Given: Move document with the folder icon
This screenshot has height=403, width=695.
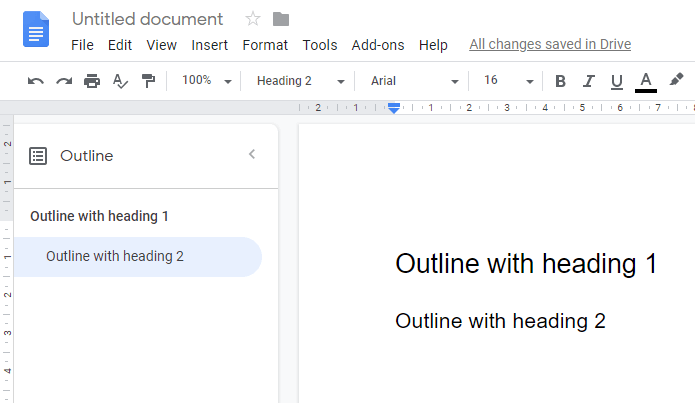Looking at the screenshot, I should point(281,19).
